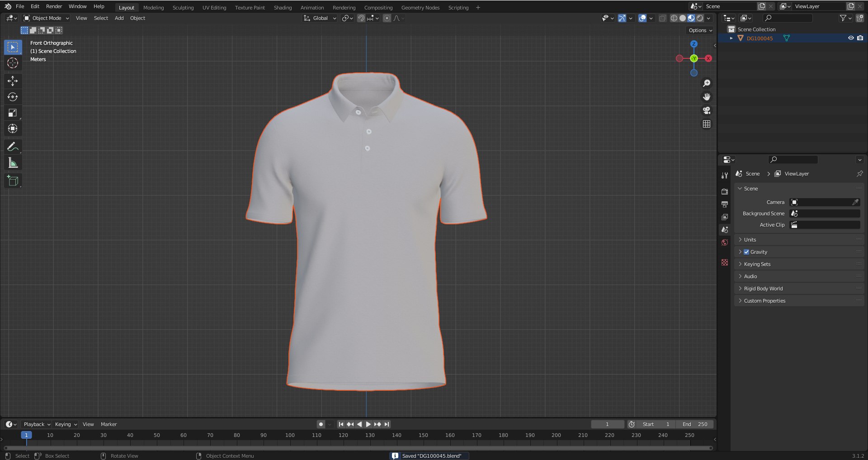Open the Texture properties tab icon
Screen dimensions: 868x460
pos(725,262)
